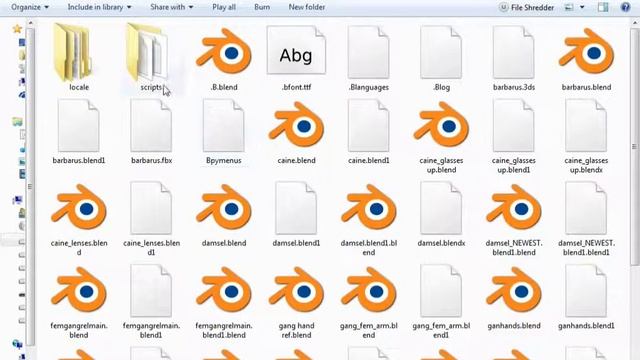Select the damsel.blend1 file
The image size is (640, 360).
[x=296, y=215]
